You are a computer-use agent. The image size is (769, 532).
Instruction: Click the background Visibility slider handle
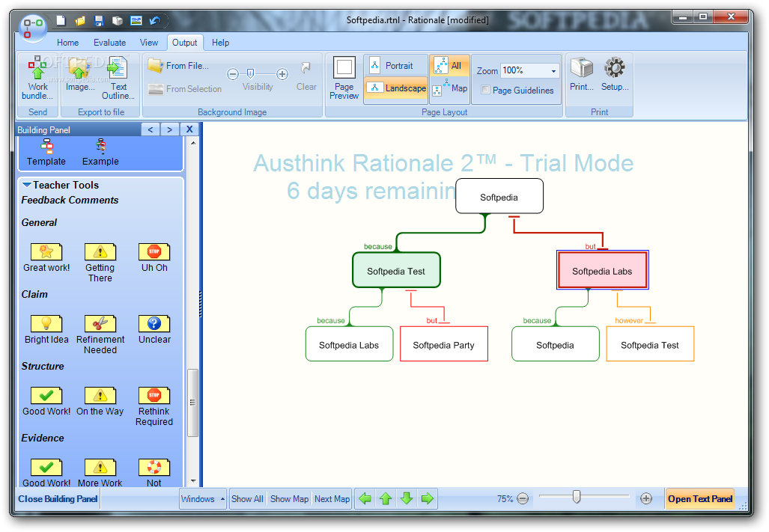pyautogui.click(x=251, y=73)
